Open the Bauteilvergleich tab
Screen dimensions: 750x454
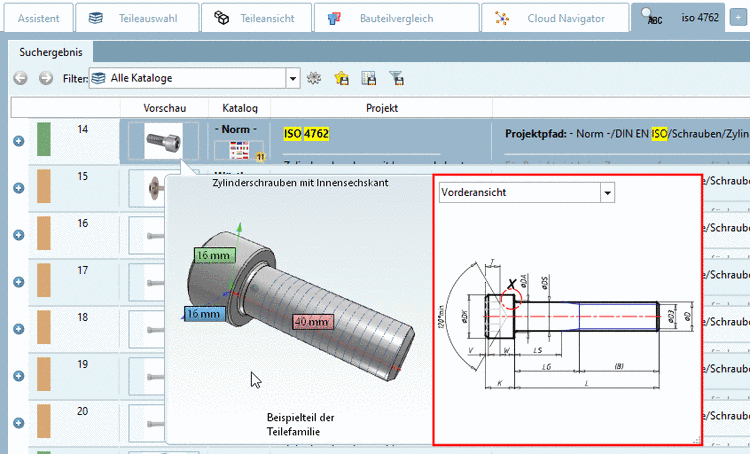397,18
